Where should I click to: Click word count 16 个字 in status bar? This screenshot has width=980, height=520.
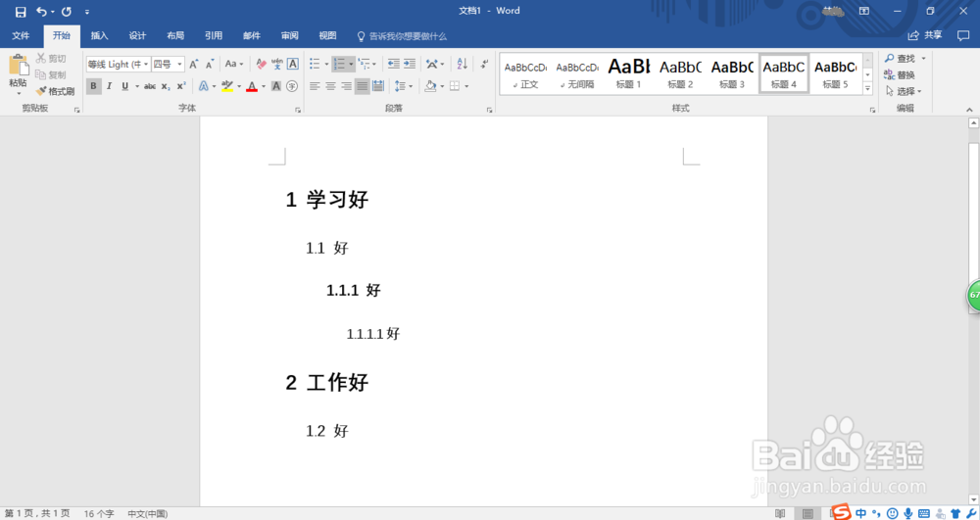[99, 514]
